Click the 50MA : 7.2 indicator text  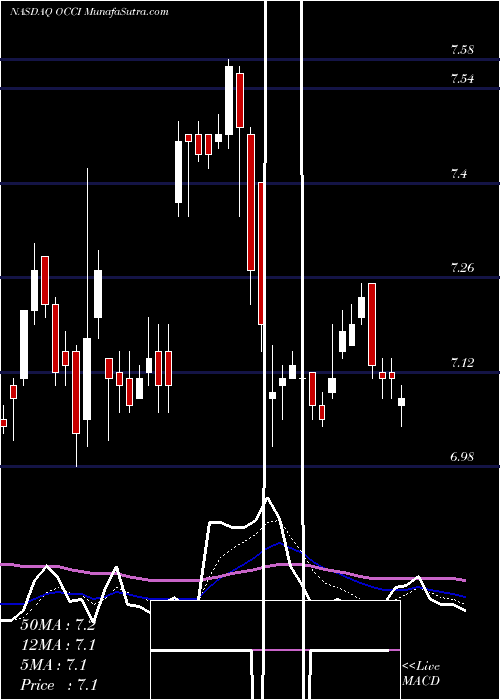pyautogui.click(x=58, y=625)
